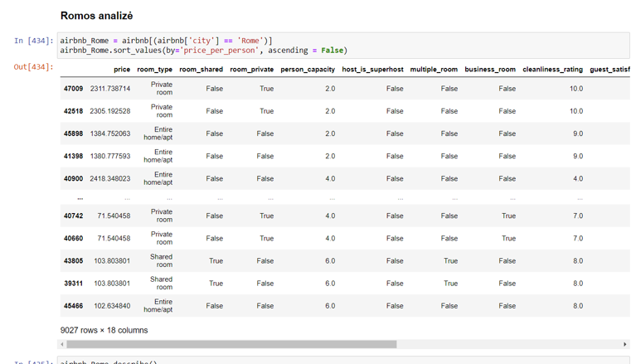Click the room_type column header
636x364 pixels.
click(154, 70)
